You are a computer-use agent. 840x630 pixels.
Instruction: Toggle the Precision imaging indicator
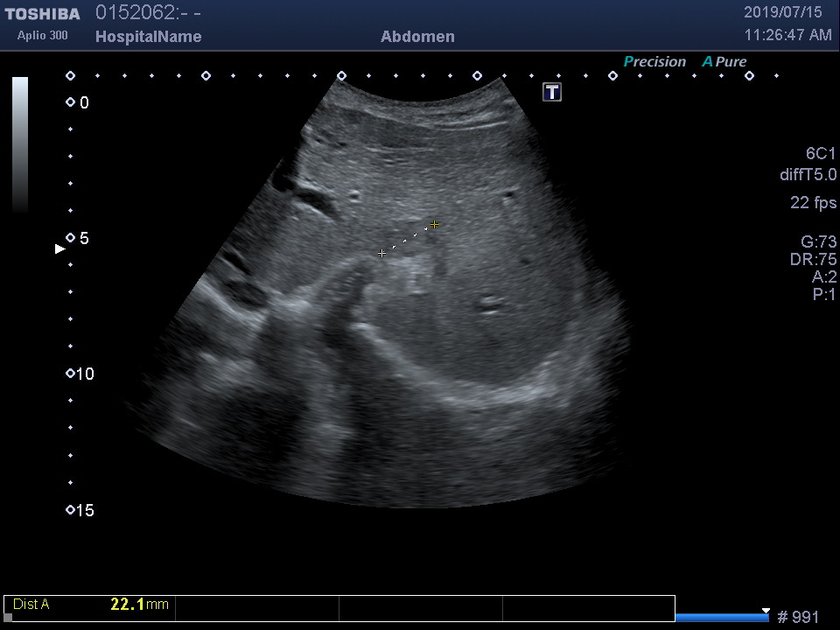[654, 62]
